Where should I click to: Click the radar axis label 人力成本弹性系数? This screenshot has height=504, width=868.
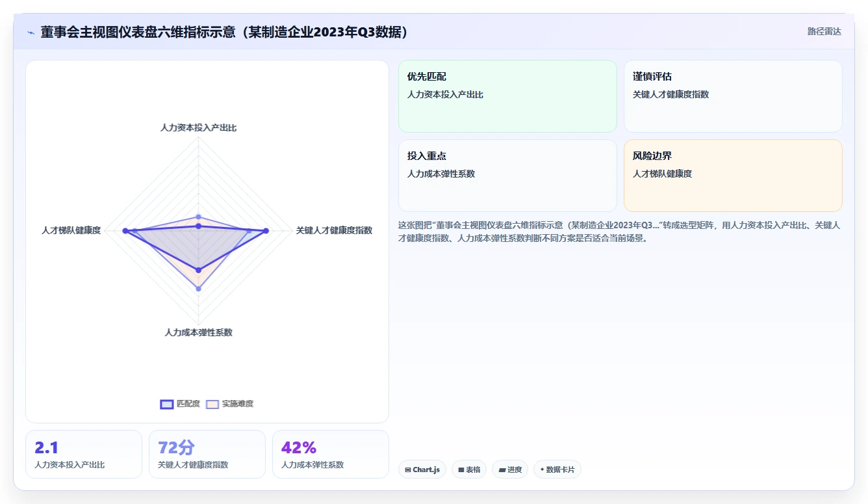coord(198,332)
